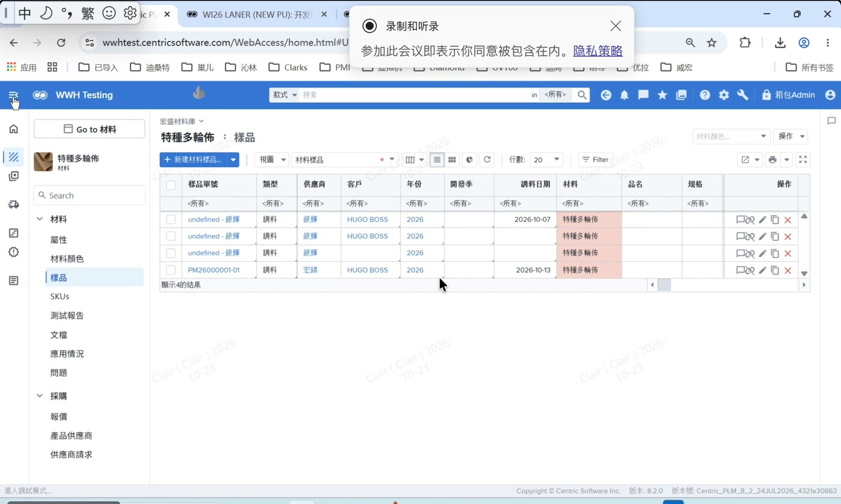Click the wrench tools icon

(742, 95)
